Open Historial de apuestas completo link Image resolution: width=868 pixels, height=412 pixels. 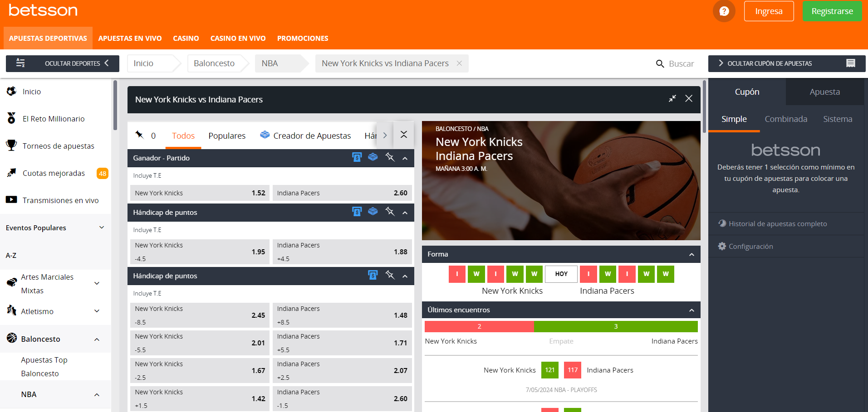tap(778, 223)
